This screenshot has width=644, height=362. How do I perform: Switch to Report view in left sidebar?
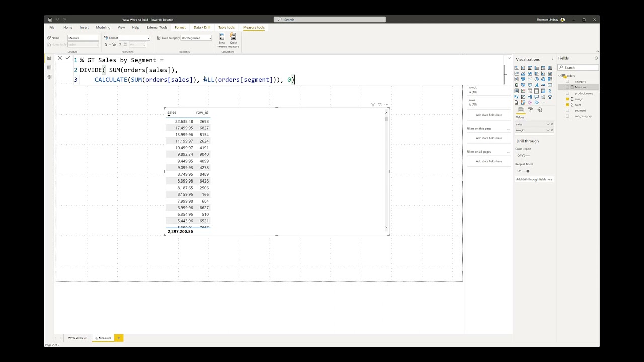49,58
